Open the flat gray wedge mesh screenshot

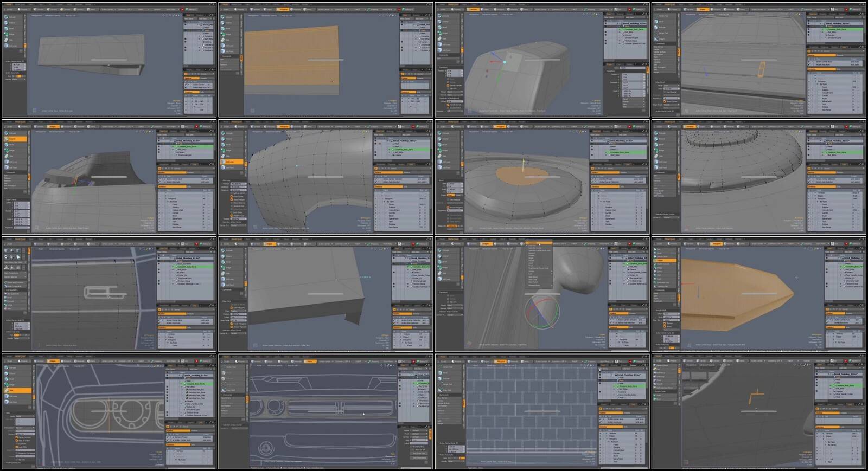(x=108, y=60)
